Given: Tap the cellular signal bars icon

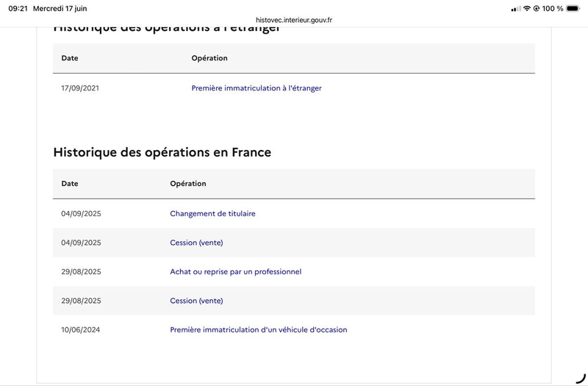Looking at the screenshot, I should (516, 9).
